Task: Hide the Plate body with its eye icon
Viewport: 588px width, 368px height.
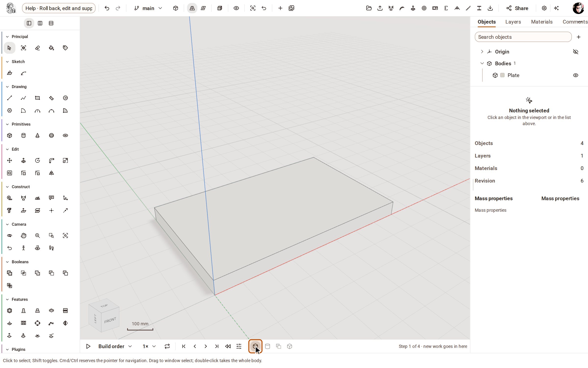Action: click(x=576, y=75)
